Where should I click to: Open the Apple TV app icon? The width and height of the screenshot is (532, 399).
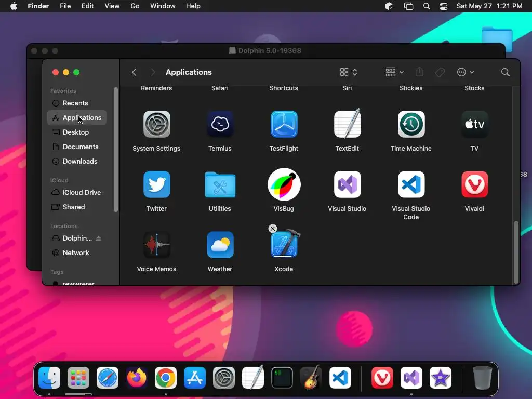(474, 124)
